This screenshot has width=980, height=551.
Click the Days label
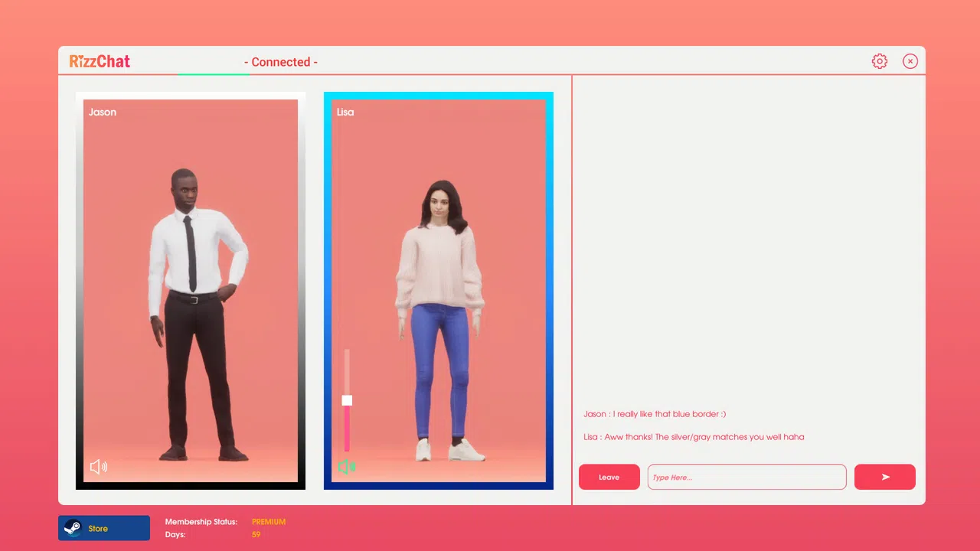pos(175,534)
